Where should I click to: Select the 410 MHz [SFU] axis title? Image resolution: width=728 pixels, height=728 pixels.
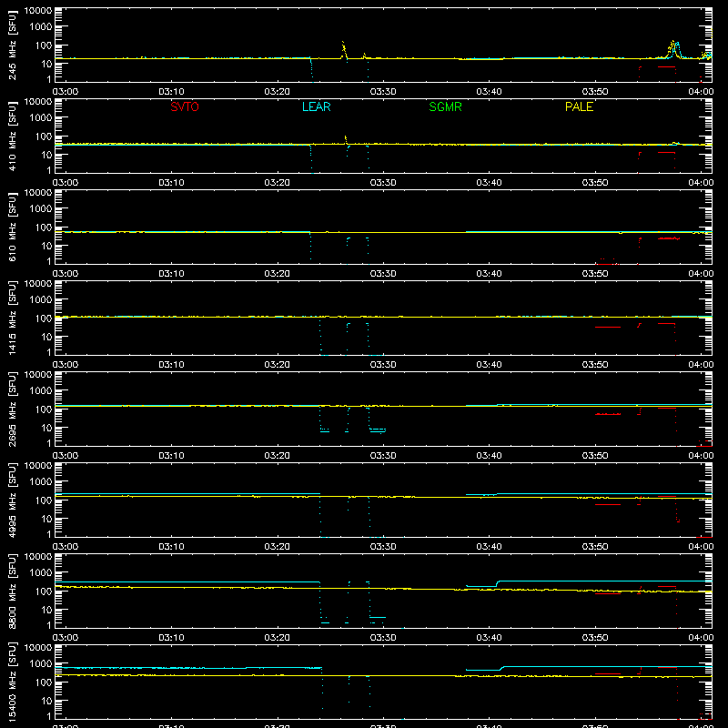(12, 136)
